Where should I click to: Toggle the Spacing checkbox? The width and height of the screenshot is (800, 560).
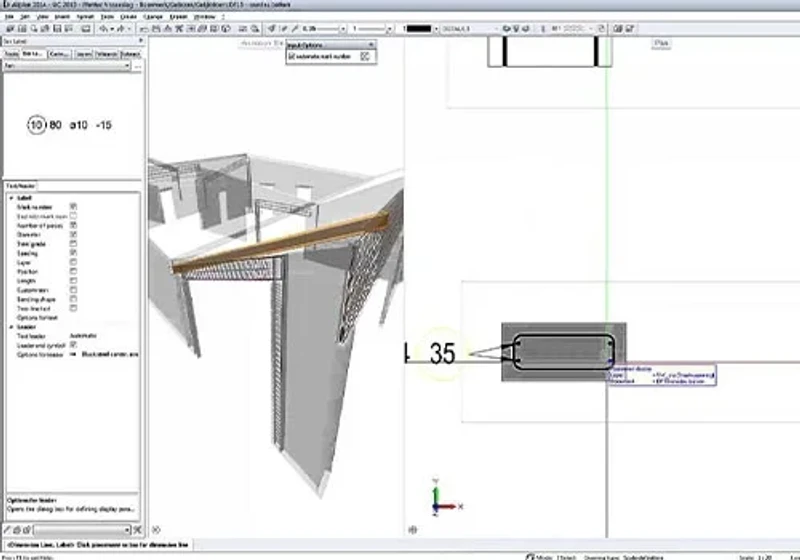click(73, 253)
